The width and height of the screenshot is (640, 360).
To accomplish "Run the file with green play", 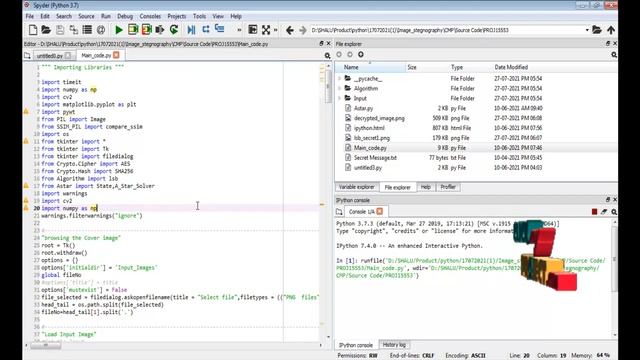I will coord(119,30).
